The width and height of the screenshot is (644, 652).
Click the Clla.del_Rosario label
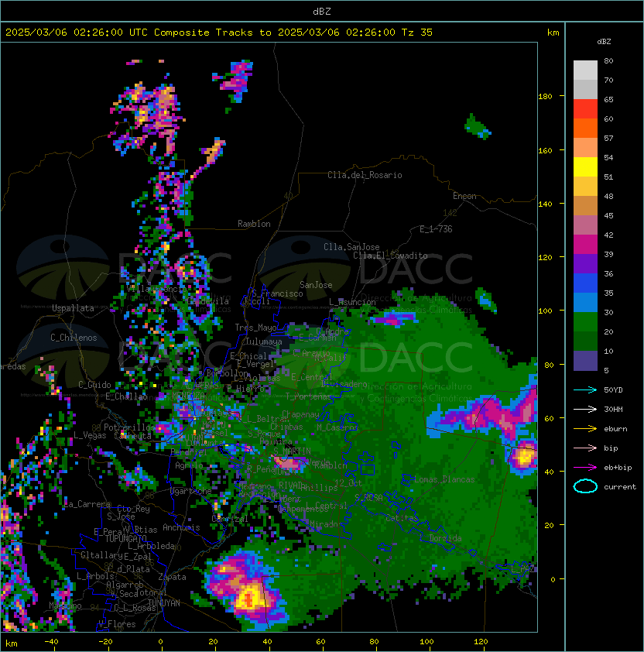[365, 175]
